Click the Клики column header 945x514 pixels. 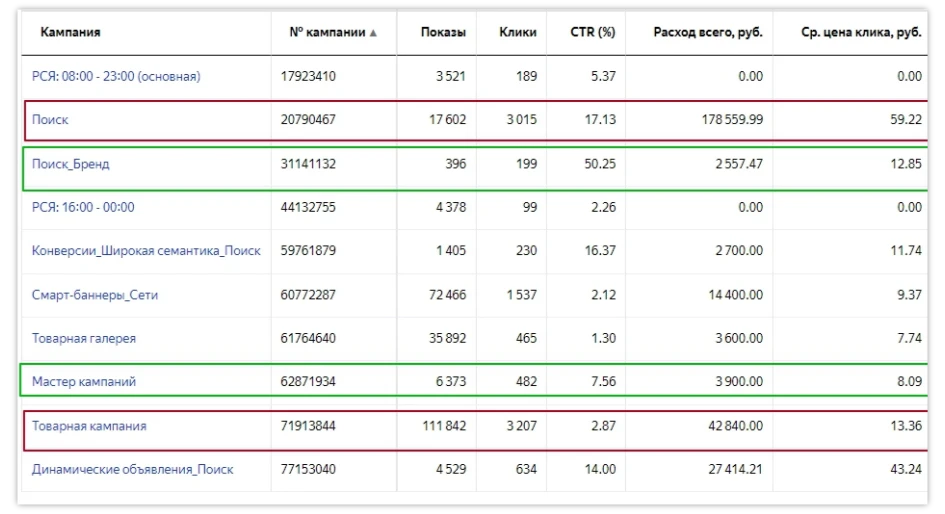pos(517,33)
